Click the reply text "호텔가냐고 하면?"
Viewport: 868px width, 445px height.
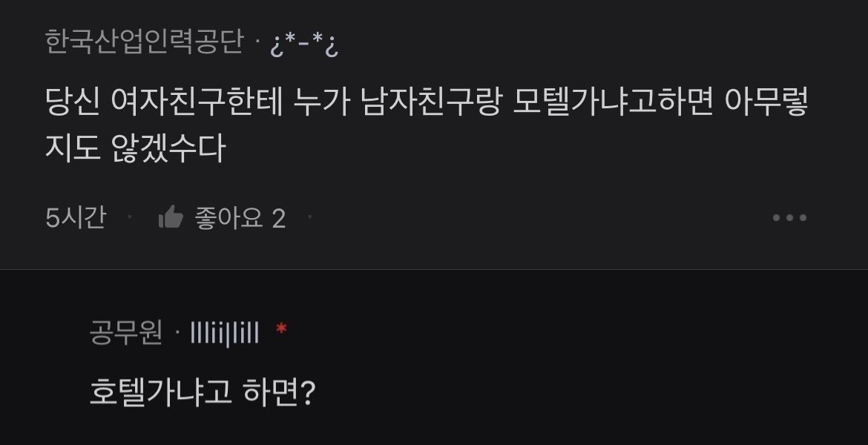click(x=203, y=392)
